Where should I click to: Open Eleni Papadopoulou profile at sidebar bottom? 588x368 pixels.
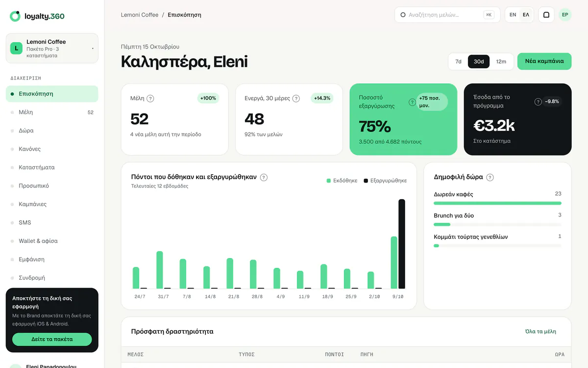coord(52,366)
